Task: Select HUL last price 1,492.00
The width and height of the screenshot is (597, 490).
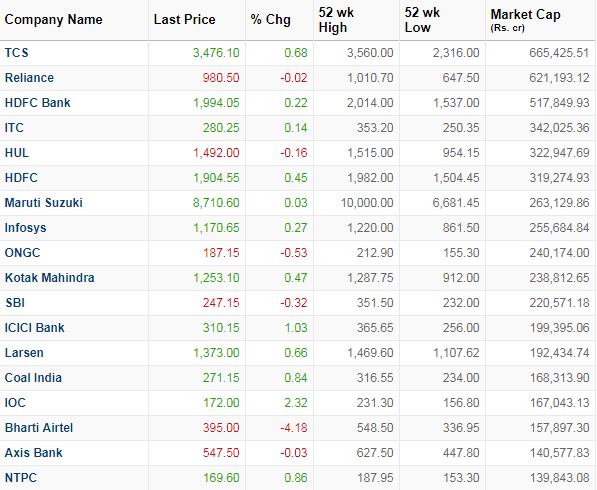Action: click(x=216, y=153)
